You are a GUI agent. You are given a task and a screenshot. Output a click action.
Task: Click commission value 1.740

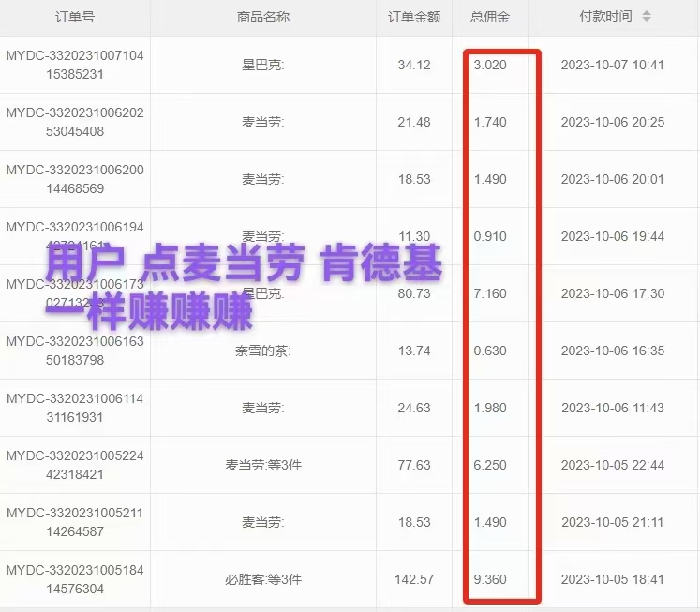point(490,122)
